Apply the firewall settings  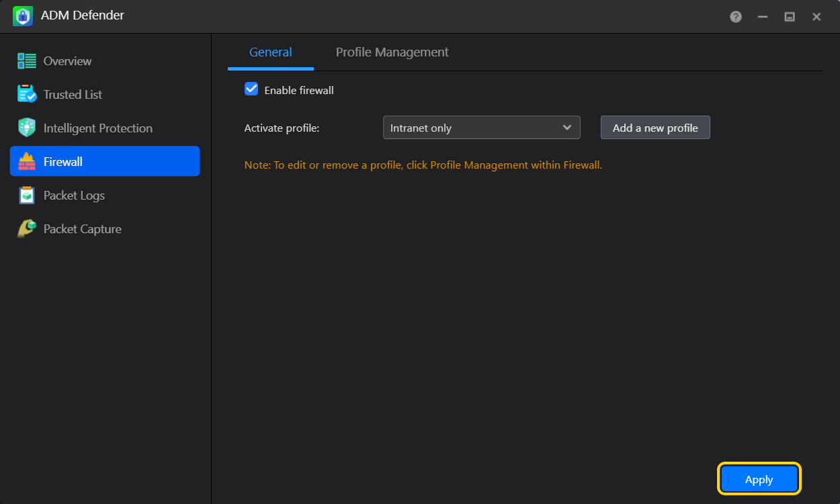tap(759, 479)
